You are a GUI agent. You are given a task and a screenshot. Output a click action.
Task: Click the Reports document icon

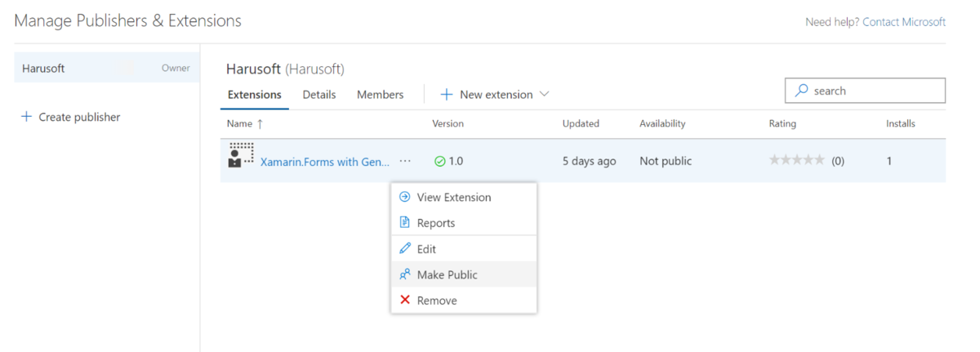point(404,223)
